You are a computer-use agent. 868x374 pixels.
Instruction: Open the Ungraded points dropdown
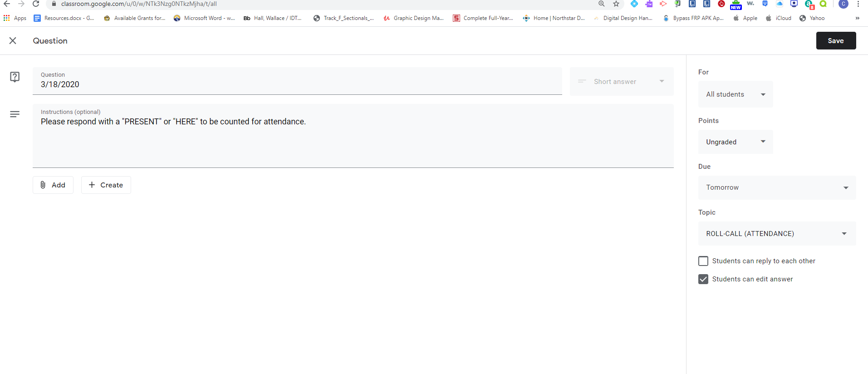click(735, 142)
